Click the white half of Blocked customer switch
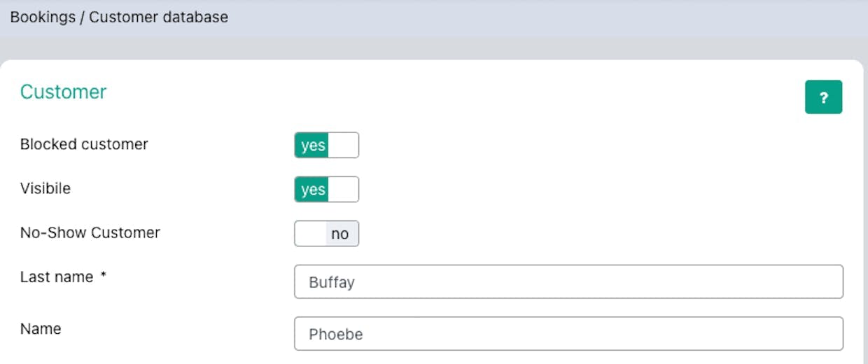The image size is (868, 364). [x=343, y=145]
